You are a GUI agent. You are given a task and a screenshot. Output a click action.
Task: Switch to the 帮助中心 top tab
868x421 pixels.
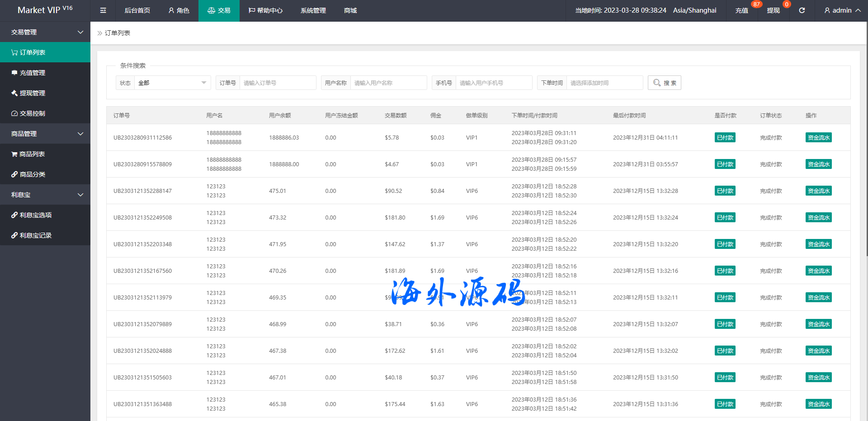click(265, 10)
